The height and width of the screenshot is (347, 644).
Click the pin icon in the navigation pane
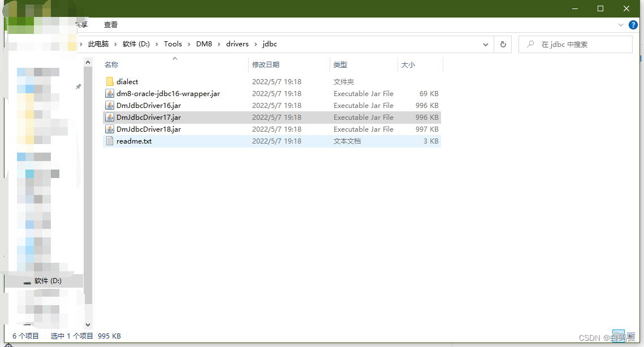(78, 86)
